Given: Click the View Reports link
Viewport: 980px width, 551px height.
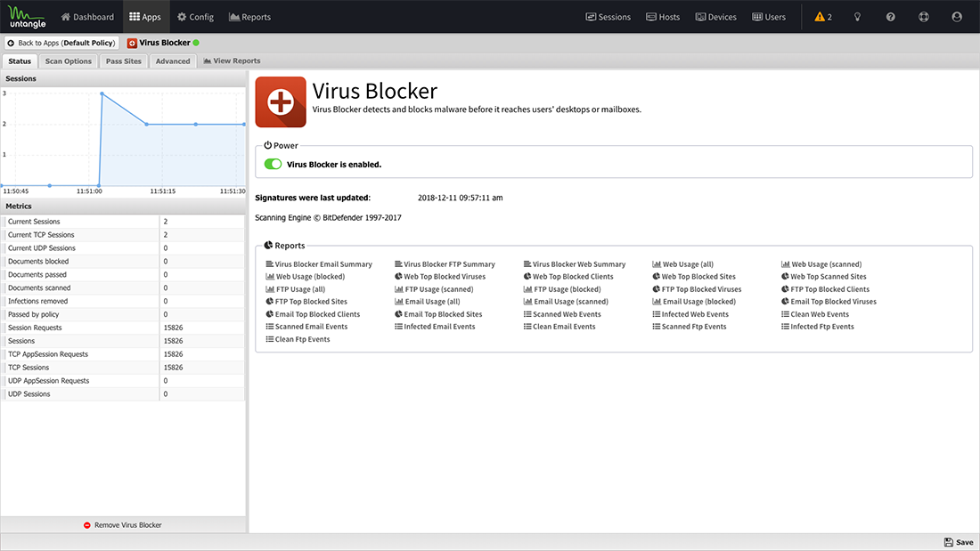Looking at the screenshot, I should point(232,61).
